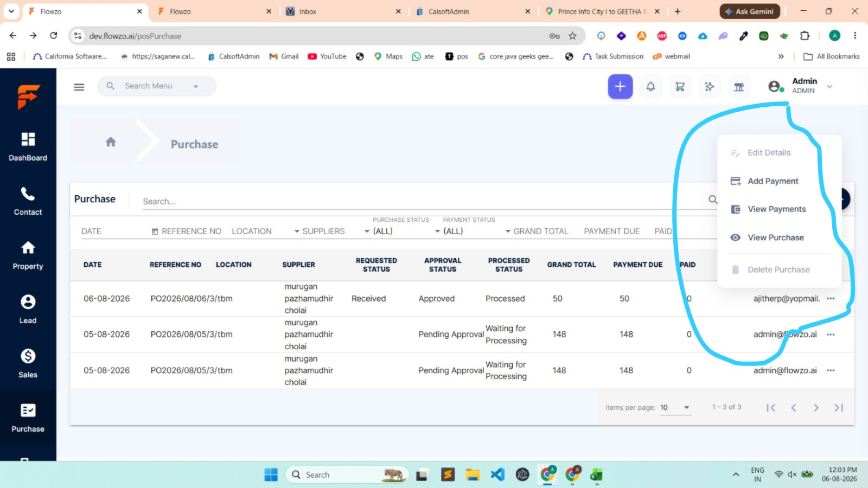Click reference PO2026/08/06/3/tbm cell
The height and width of the screenshot is (488, 868).
192,299
